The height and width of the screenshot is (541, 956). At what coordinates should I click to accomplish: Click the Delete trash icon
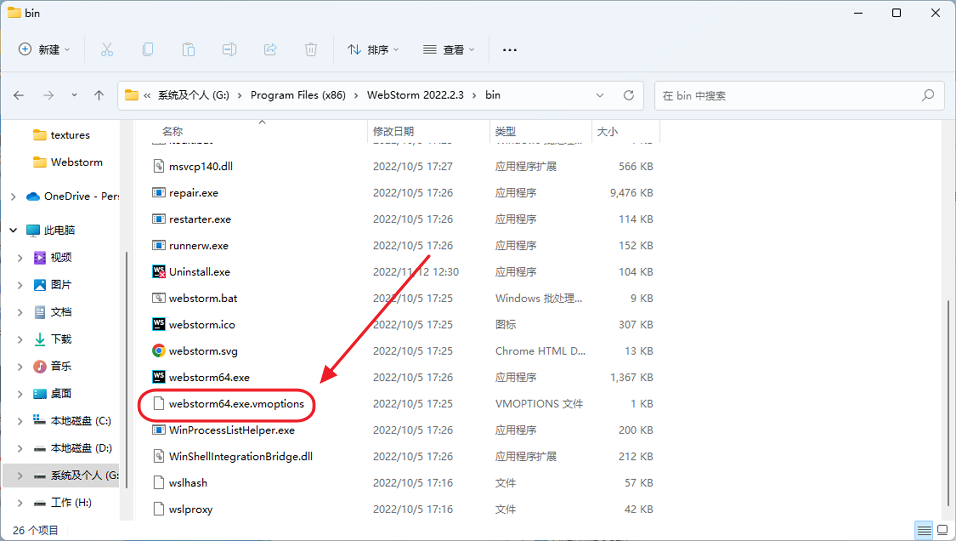pos(311,49)
